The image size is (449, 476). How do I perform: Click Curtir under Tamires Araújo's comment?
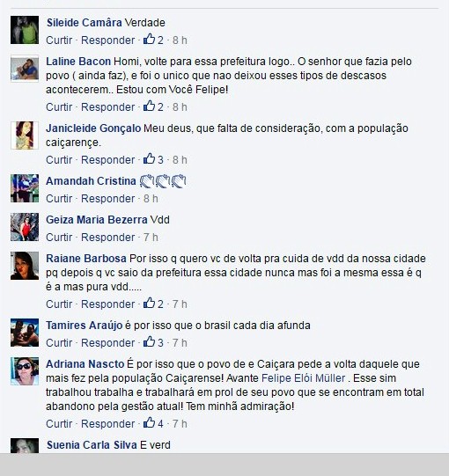coord(59,343)
